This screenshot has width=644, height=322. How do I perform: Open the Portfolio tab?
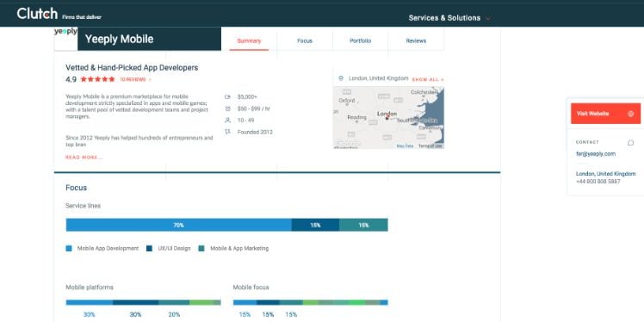[360, 40]
